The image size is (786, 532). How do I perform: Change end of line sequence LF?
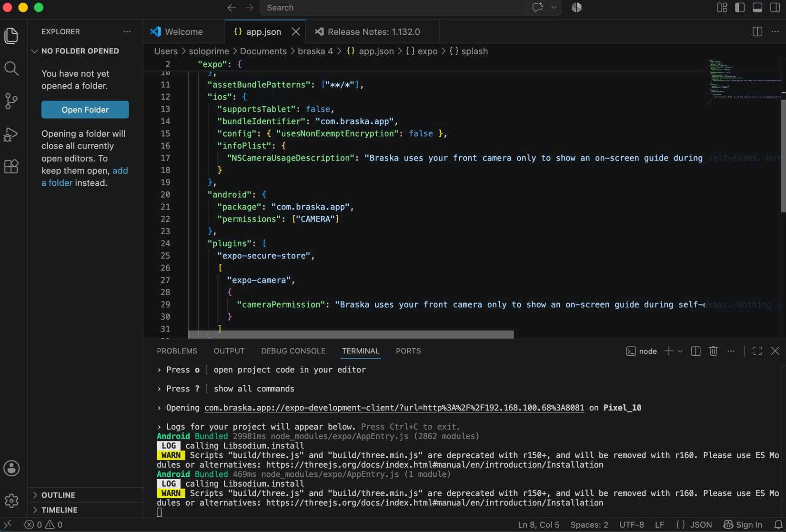pos(659,524)
